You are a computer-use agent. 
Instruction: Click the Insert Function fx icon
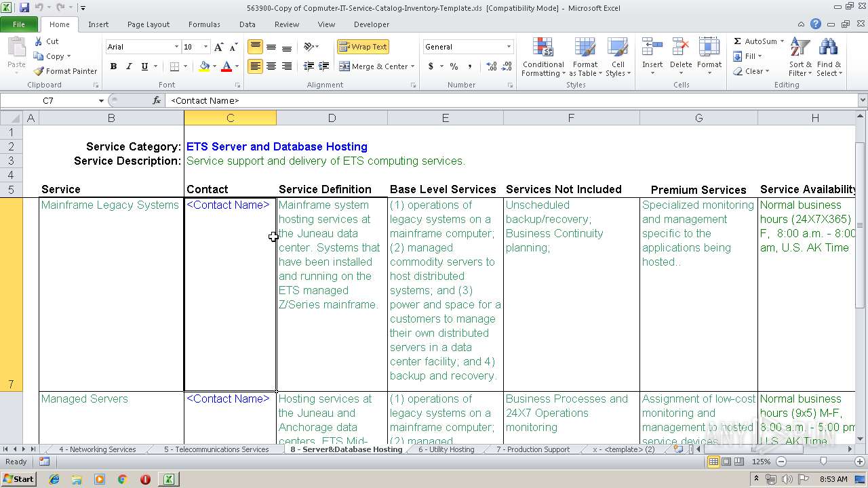(x=157, y=100)
